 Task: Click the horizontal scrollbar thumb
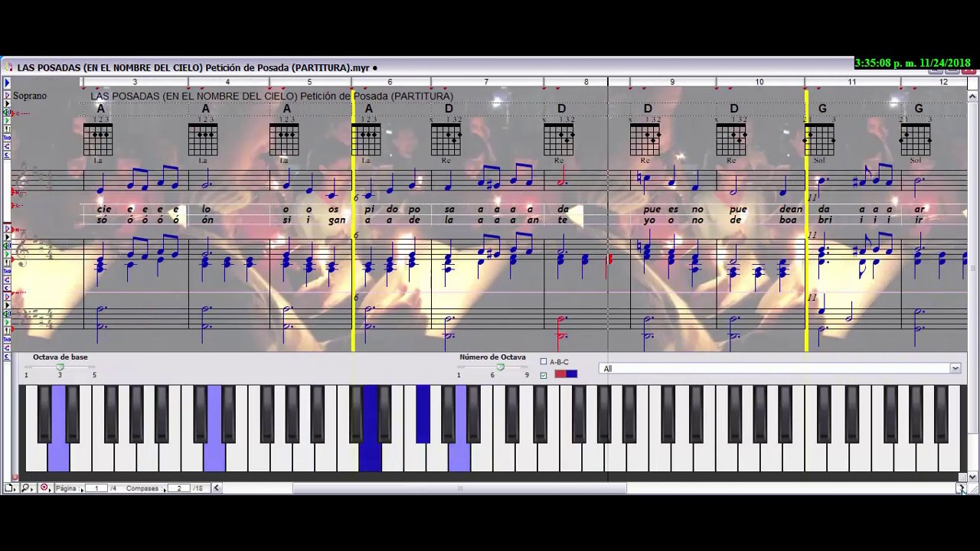click(460, 487)
